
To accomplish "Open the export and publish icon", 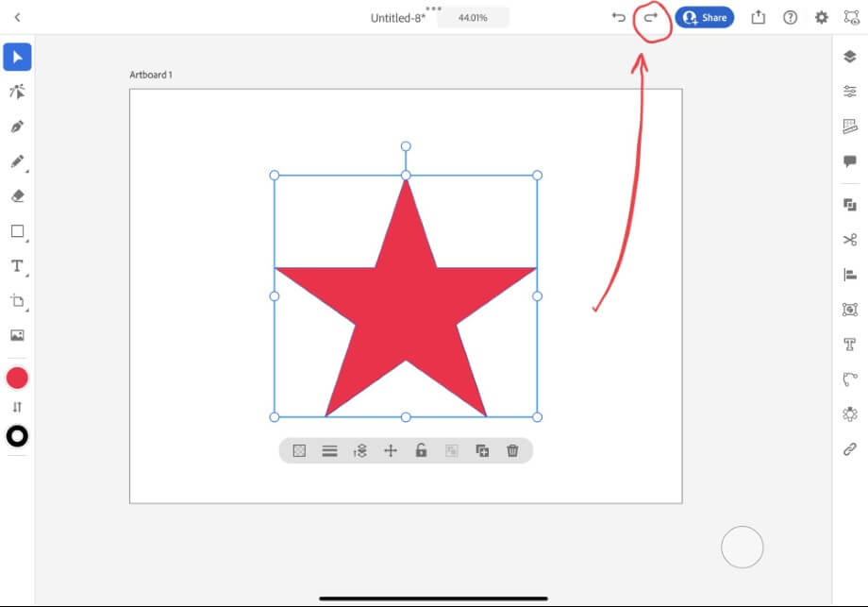I will 758,17.
